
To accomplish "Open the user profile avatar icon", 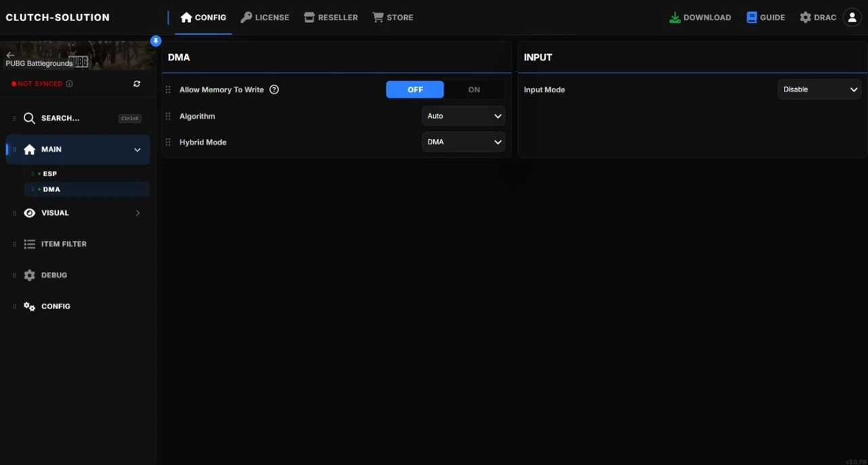I will tap(852, 18).
